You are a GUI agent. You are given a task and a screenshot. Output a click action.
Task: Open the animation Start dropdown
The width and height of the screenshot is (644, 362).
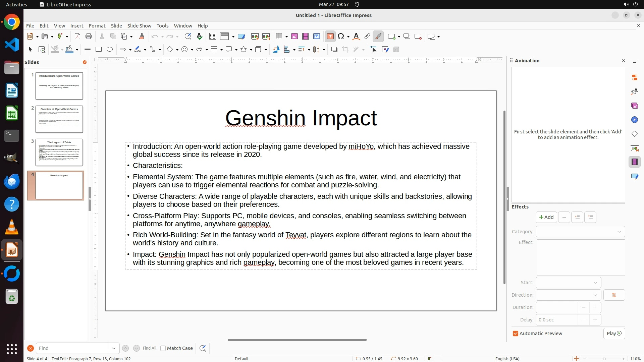pyautogui.click(x=568, y=283)
